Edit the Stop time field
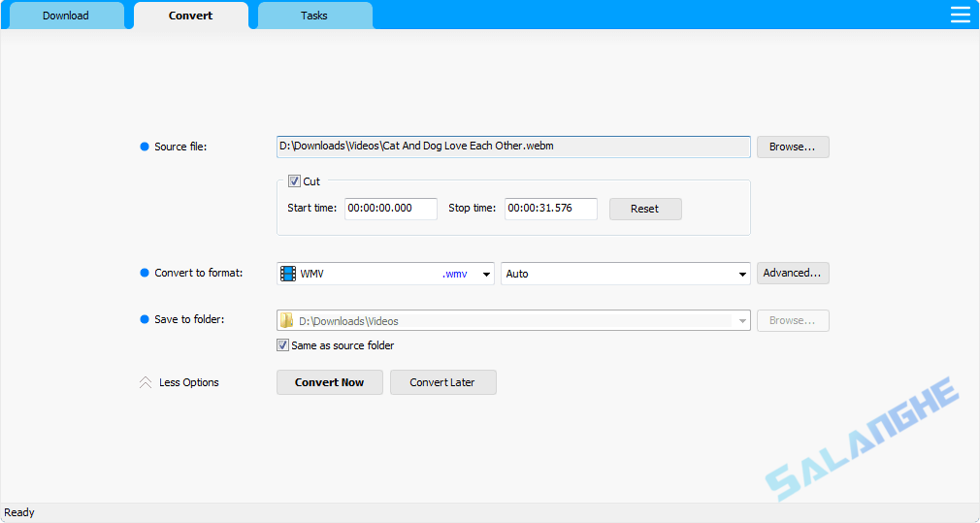The image size is (980, 523). coord(550,209)
